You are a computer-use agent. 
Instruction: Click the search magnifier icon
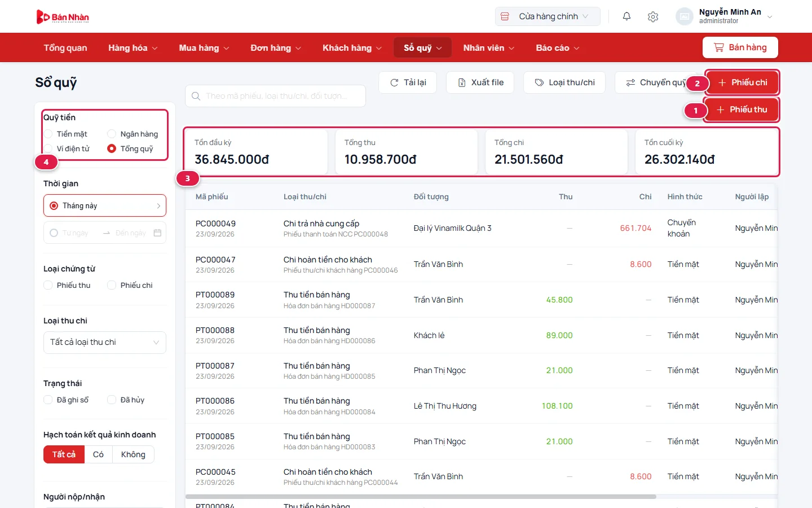(x=196, y=96)
